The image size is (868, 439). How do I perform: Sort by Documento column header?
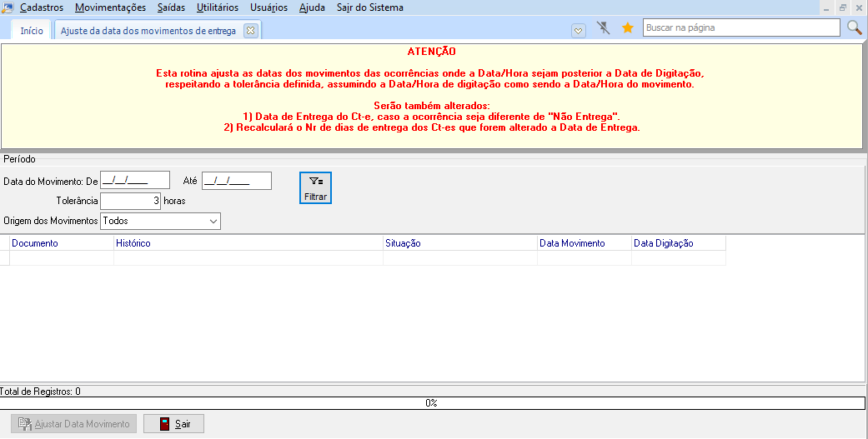[x=62, y=243]
